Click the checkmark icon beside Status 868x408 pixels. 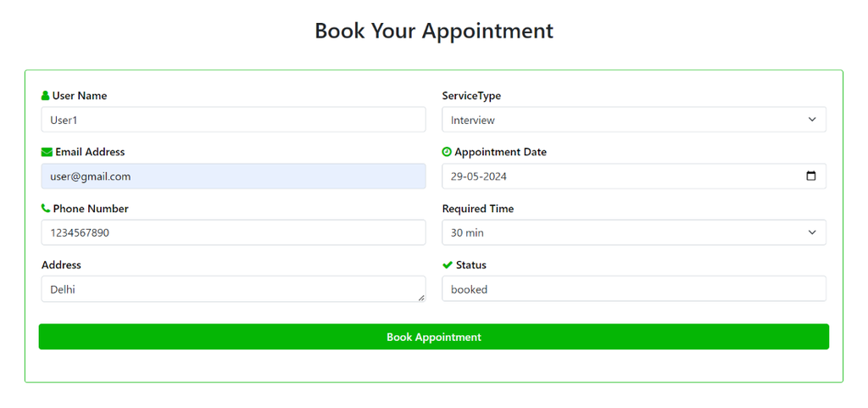click(x=448, y=265)
